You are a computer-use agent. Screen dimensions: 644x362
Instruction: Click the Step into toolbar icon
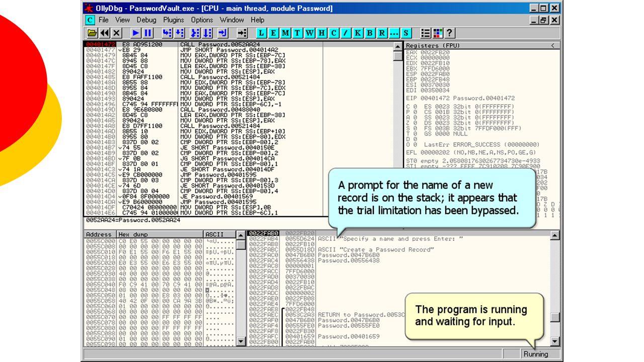click(x=167, y=33)
